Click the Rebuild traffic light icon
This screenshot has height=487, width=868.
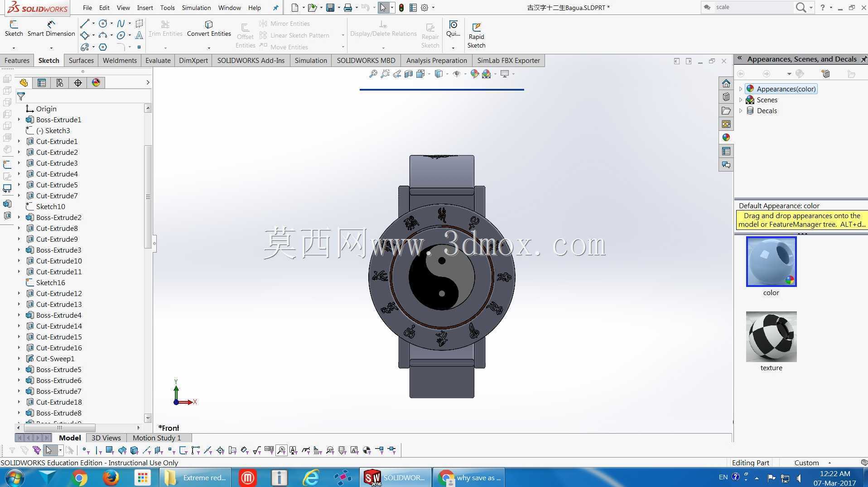pyautogui.click(x=401, y=8)
